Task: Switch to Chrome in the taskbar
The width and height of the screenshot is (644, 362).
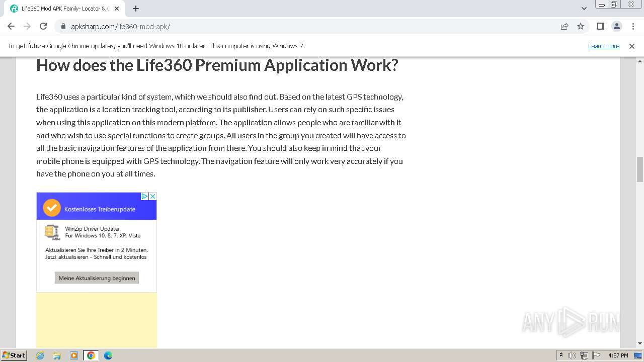Action: coord(91,355)
